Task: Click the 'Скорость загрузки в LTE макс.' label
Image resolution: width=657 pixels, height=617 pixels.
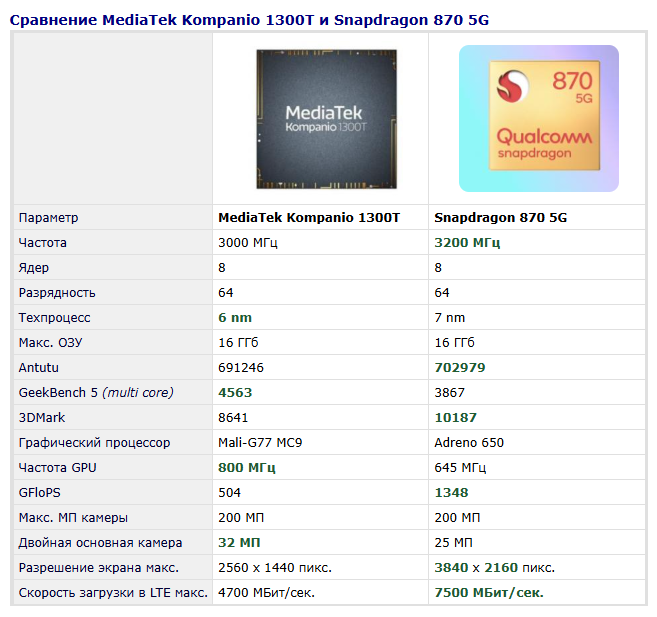Action: [x=113, y=593]
